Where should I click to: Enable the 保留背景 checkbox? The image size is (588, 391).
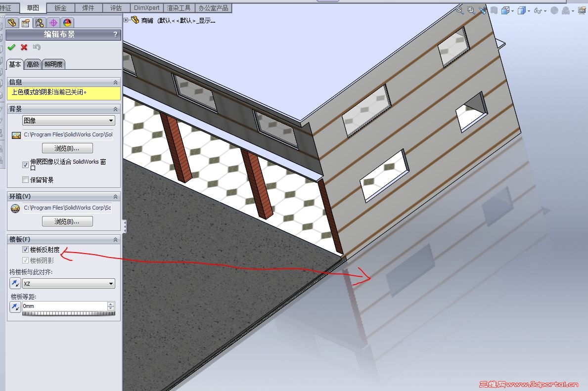26,179
